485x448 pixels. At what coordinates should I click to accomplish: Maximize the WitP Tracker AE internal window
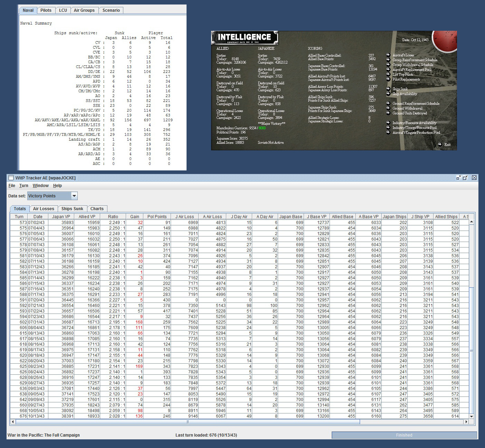coord(465,178)
